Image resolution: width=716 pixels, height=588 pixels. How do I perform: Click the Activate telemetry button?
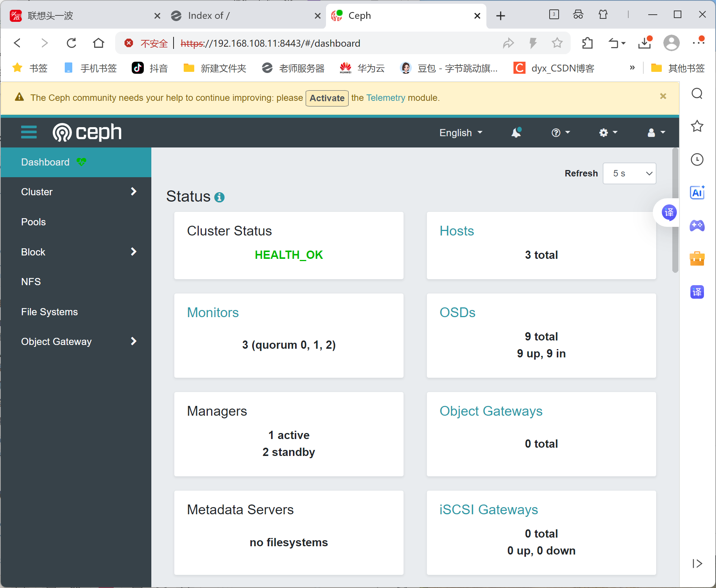click(327, 98)
